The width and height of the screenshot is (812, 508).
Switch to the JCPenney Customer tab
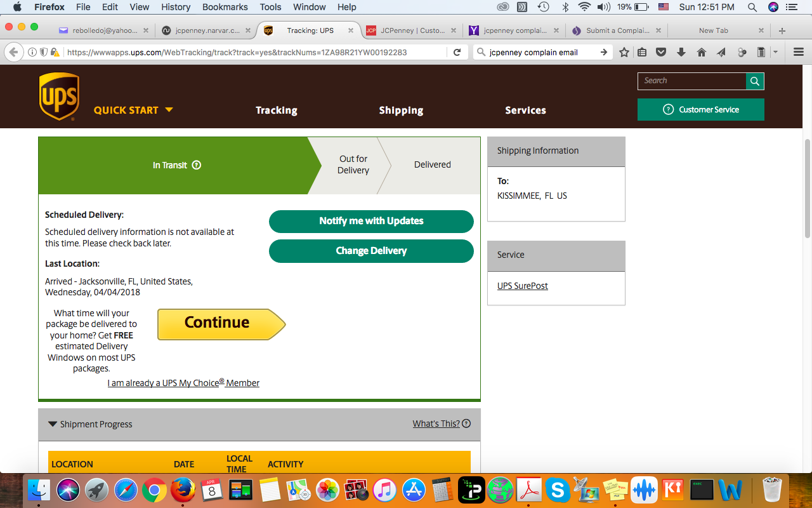[x=407, y=30]
